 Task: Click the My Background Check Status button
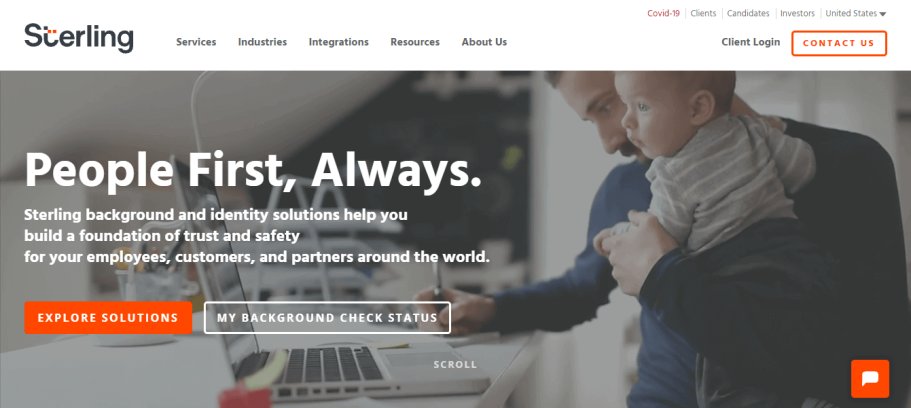click(x=327, y=318)
